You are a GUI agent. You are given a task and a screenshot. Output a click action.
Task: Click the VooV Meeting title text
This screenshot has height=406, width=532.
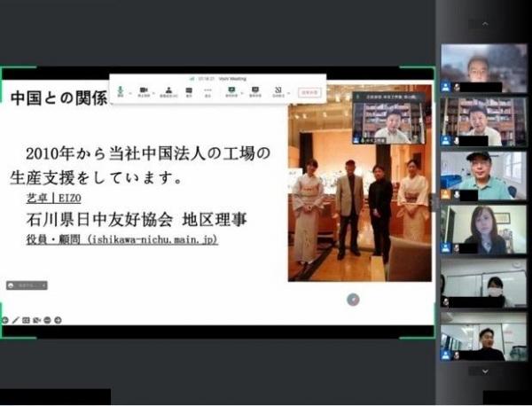(232, 79)
